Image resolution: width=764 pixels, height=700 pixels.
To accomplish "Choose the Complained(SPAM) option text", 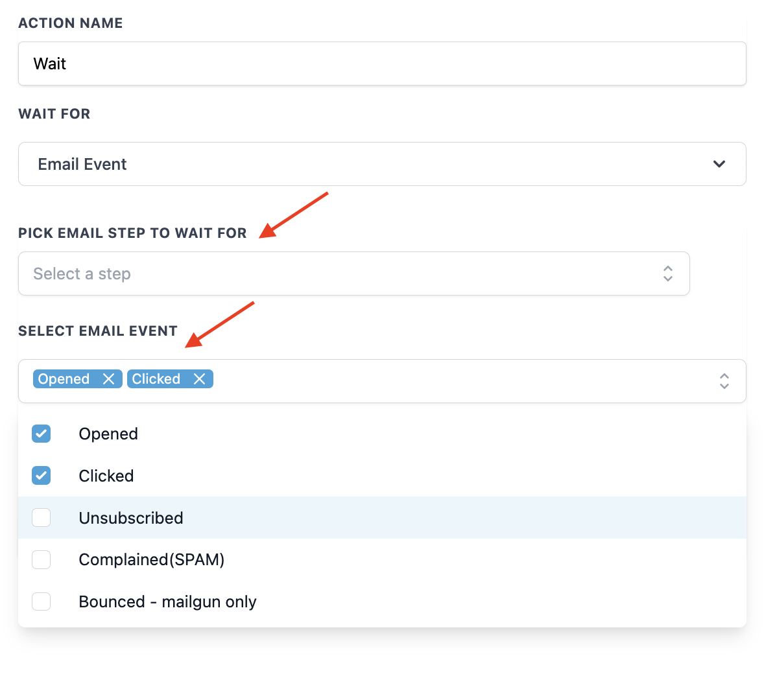I will [x=151, y=559].
